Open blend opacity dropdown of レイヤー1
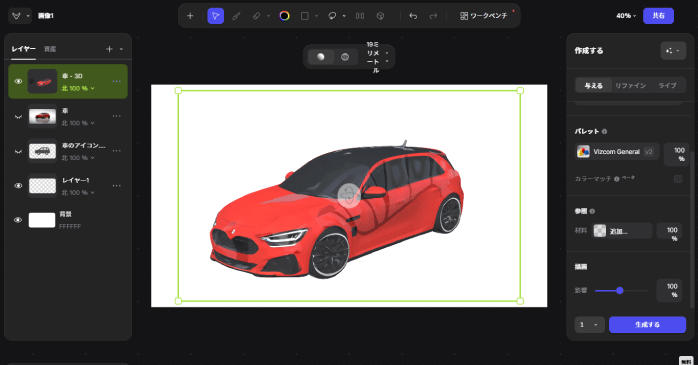698x365 pixels. point(78,193)
